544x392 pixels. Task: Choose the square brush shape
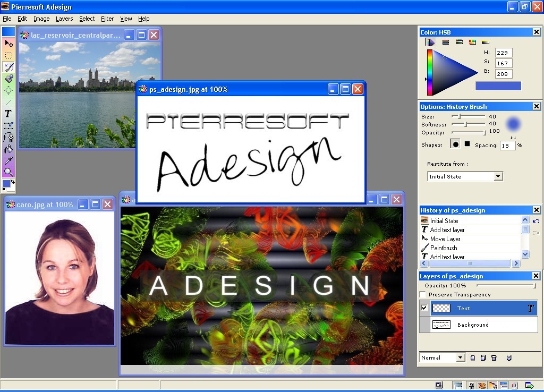point(467,143)
